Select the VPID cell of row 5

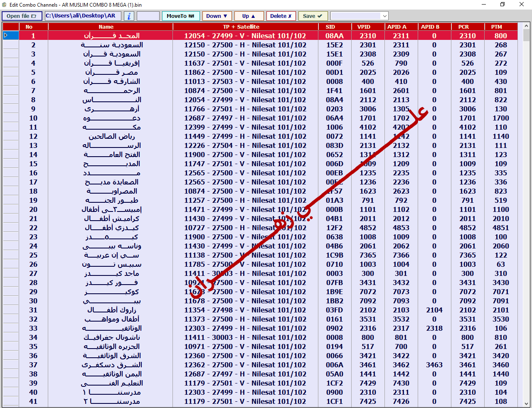[x=367, y=72]
